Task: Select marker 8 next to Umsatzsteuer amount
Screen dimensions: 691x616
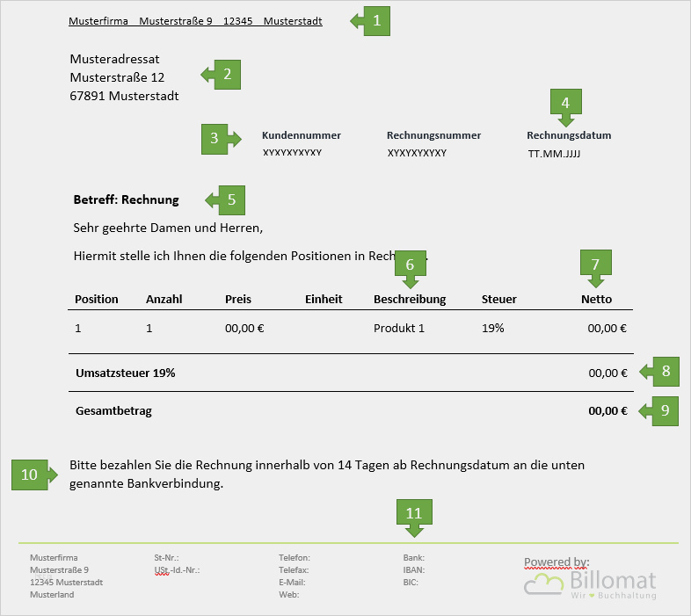Action: [x=659, y=372]
